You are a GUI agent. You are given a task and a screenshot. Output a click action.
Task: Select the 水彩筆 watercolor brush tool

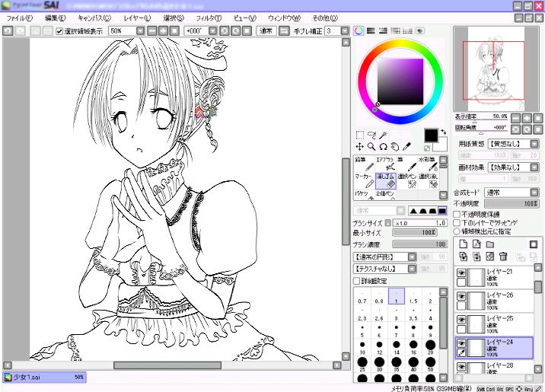pos(428,164)
